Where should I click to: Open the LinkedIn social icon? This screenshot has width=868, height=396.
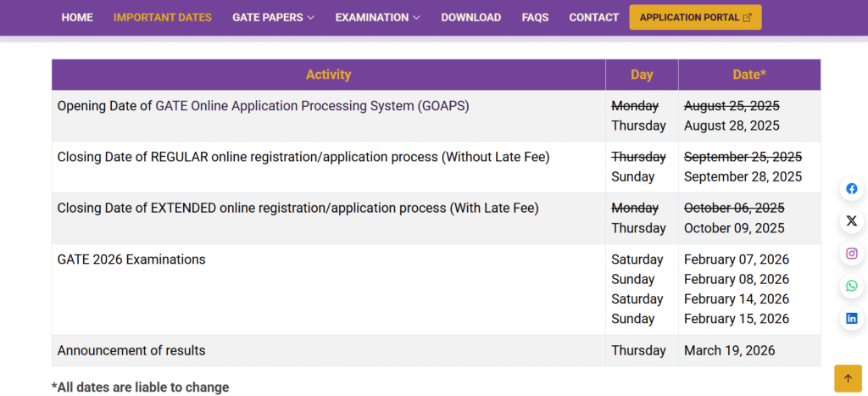pos(851,318)
